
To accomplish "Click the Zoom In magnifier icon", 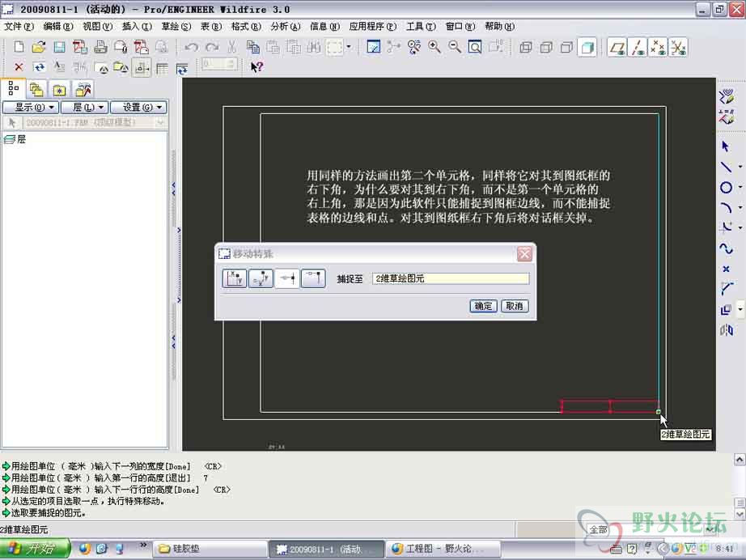I will point(434,47).
